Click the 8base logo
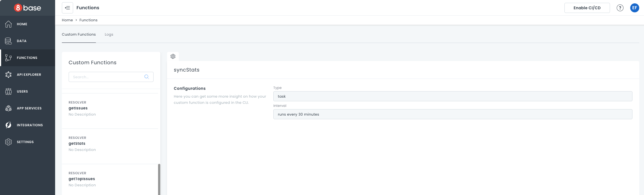This screenshot has width=644, height=195. pos(28,8)
